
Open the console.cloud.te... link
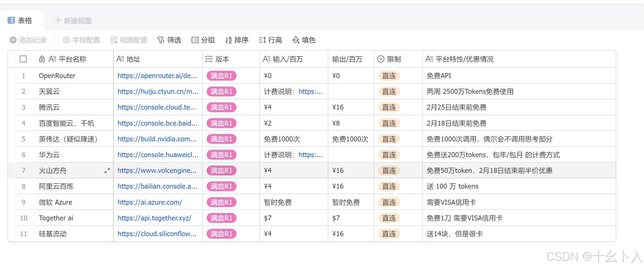click(x=157, y=107)
